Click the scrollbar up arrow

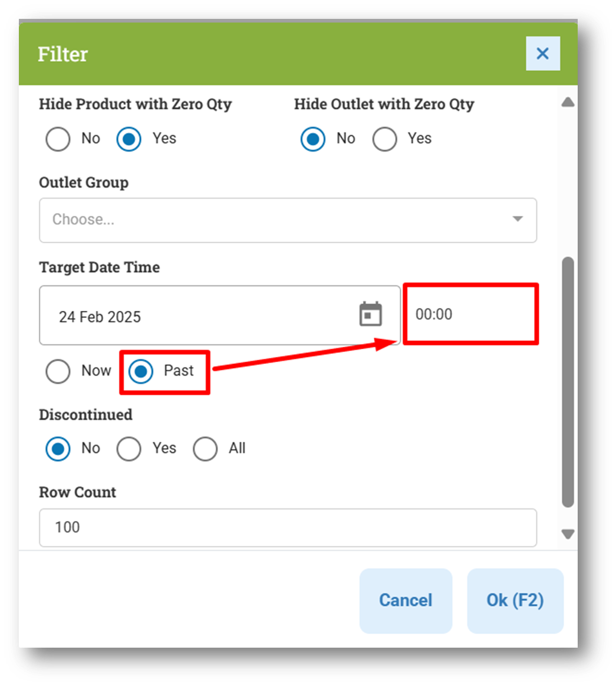tap(568, 103)
